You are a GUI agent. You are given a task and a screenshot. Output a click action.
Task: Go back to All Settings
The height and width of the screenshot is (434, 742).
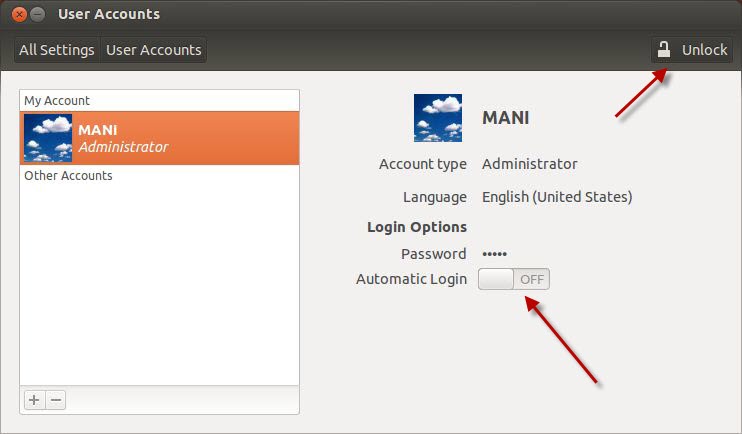coord(57,50)
